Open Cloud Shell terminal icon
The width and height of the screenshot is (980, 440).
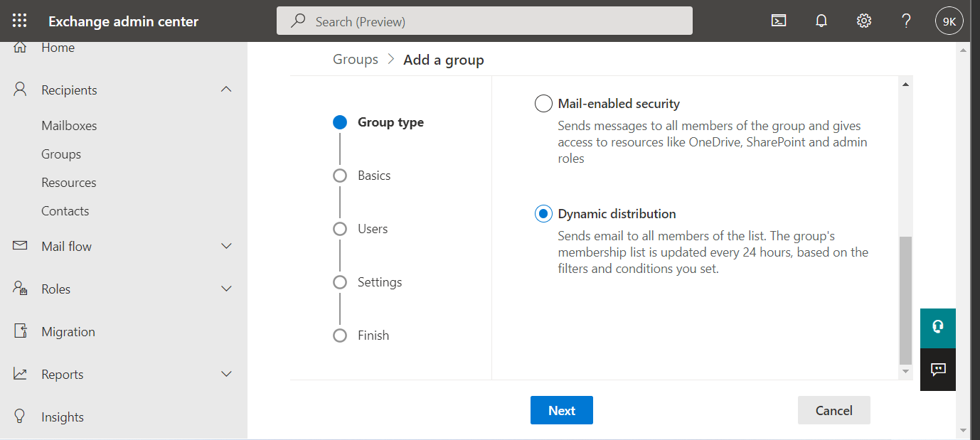click(x=779, y=21)
